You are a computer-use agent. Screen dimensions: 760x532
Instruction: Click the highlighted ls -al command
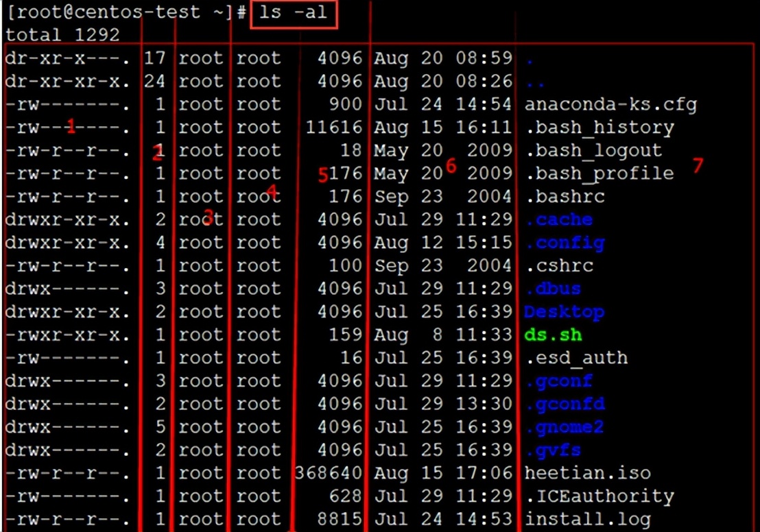point(294,12)
